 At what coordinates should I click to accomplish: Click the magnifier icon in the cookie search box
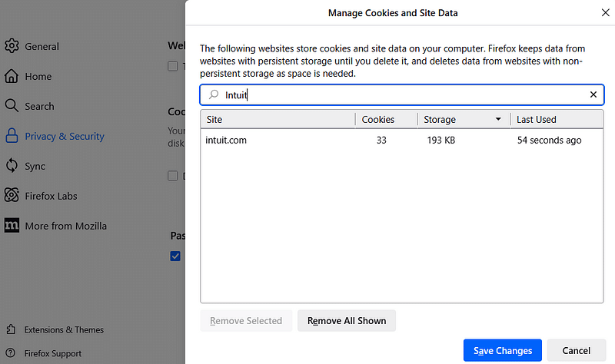tap(214, 94)
